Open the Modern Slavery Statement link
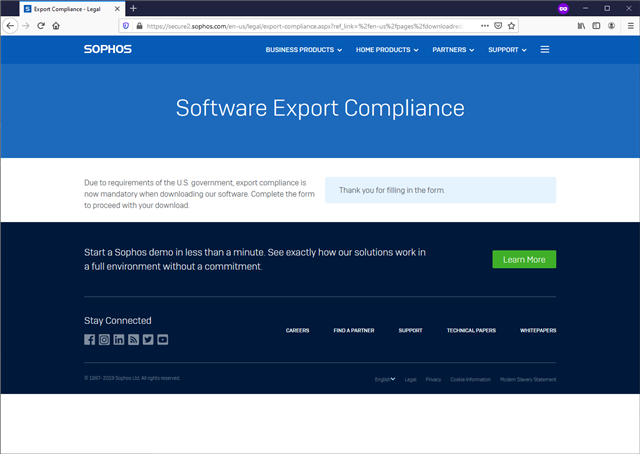The width and height of the screenshot is (640, 454). coord(528,379)
